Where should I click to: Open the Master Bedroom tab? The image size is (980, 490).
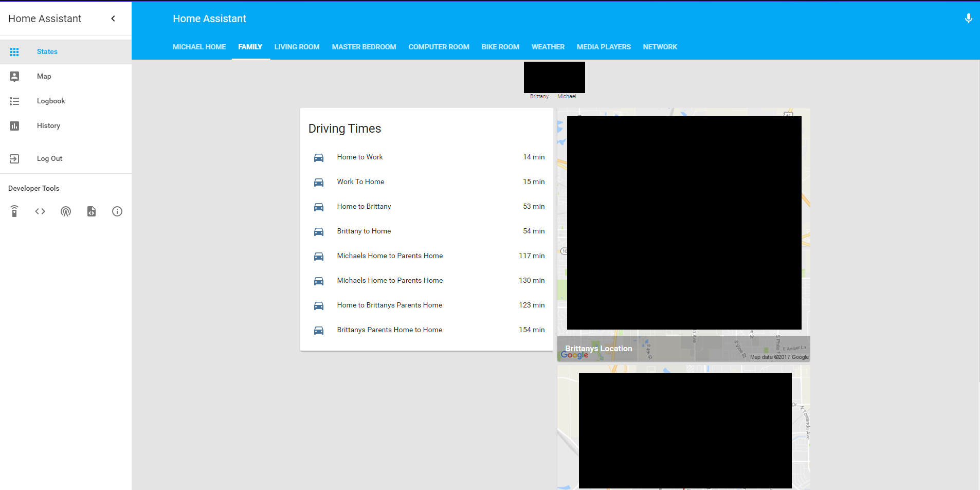point(364,47)
